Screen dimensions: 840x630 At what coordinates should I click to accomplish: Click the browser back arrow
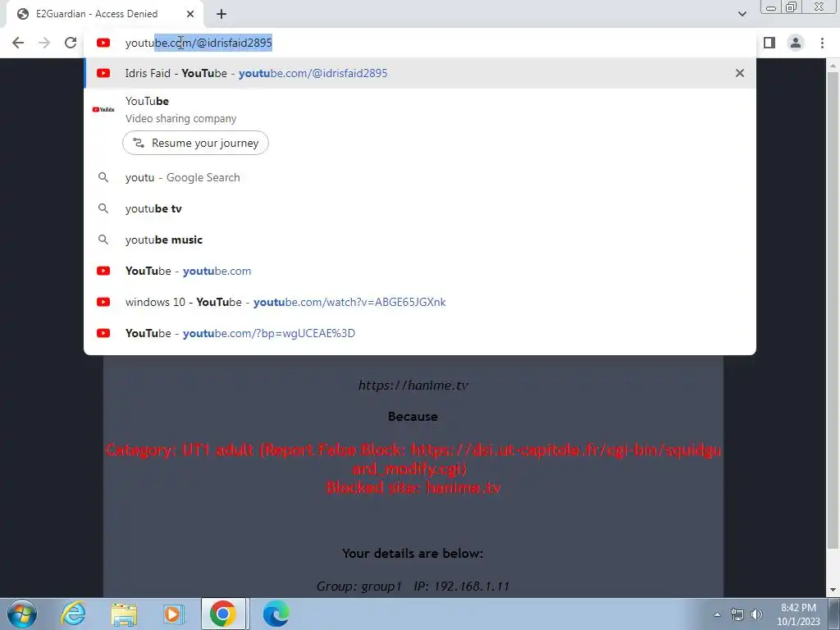click(x=18, y=43)
